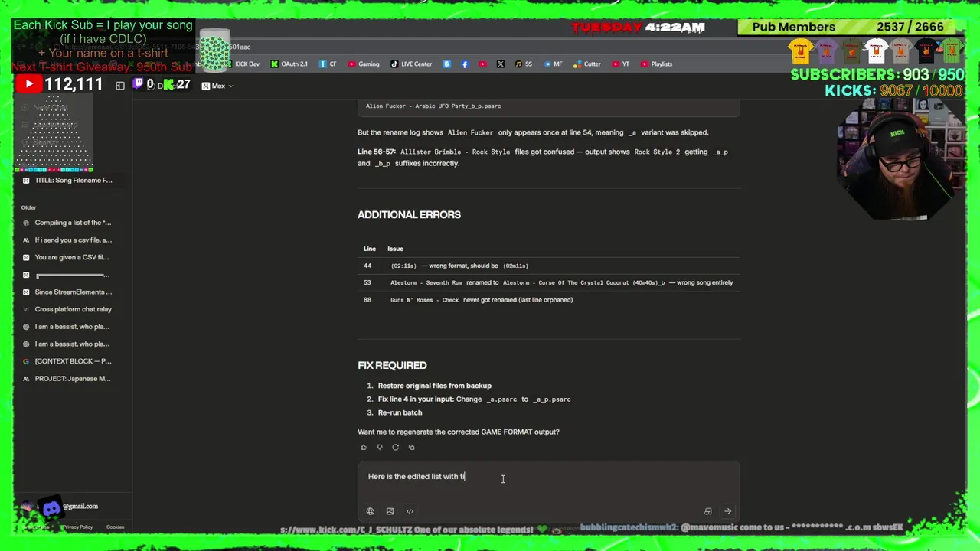The width and height of the screenshot is (980, 551).
Task: Toggle the sidebar panel icon
Action: pos(120,86)
